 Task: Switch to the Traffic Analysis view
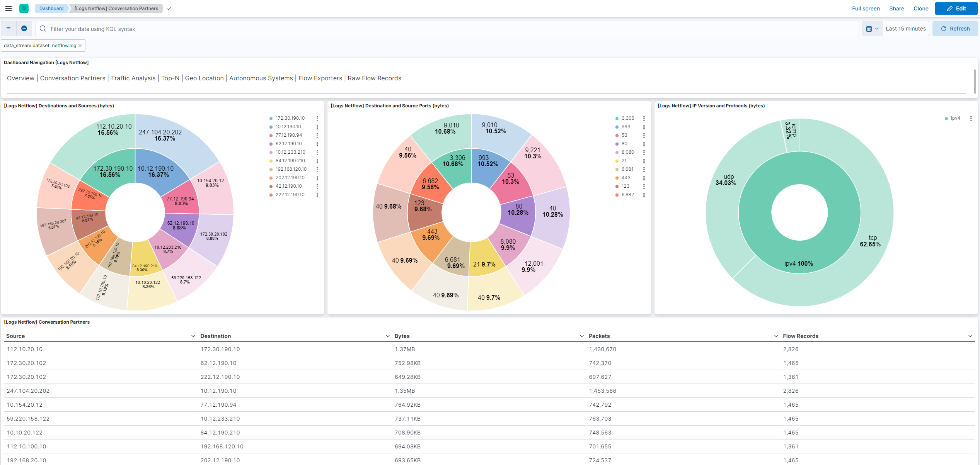point(133,78)
